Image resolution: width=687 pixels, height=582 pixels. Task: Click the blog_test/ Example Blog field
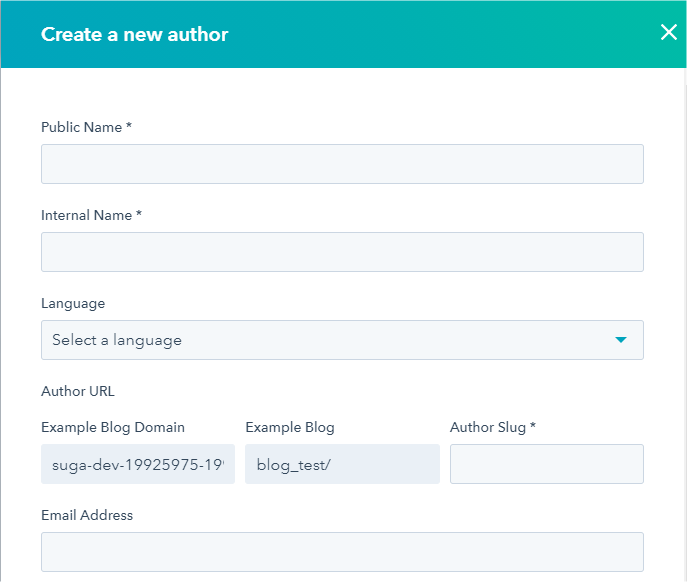(x=342, y=464)
